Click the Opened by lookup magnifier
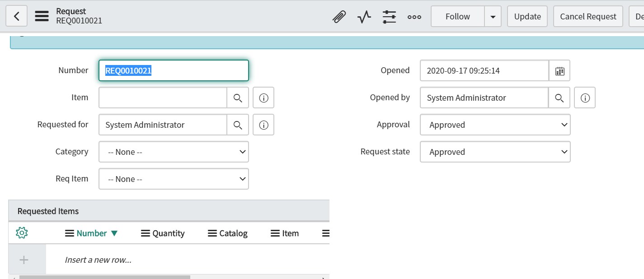 coord(559,98)
